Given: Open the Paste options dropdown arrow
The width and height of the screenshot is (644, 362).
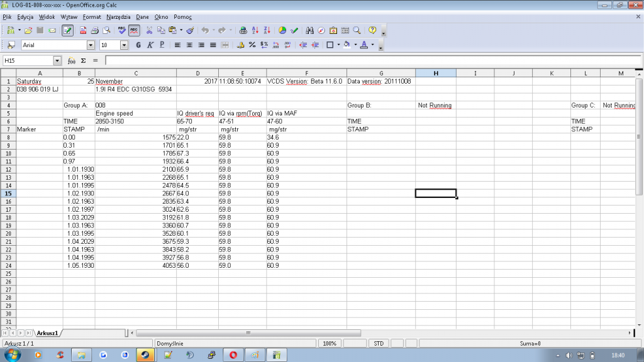Looking at the screenshot, I should click(180, 30).
